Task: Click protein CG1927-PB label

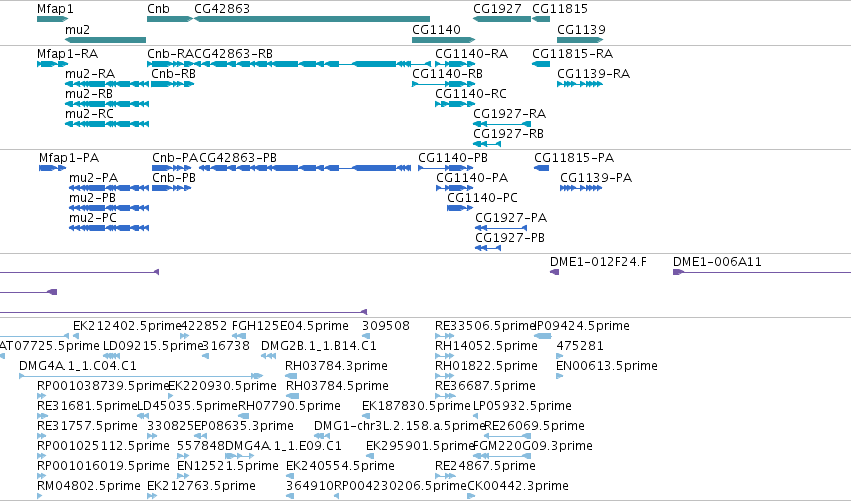Action: pos(510,238)
